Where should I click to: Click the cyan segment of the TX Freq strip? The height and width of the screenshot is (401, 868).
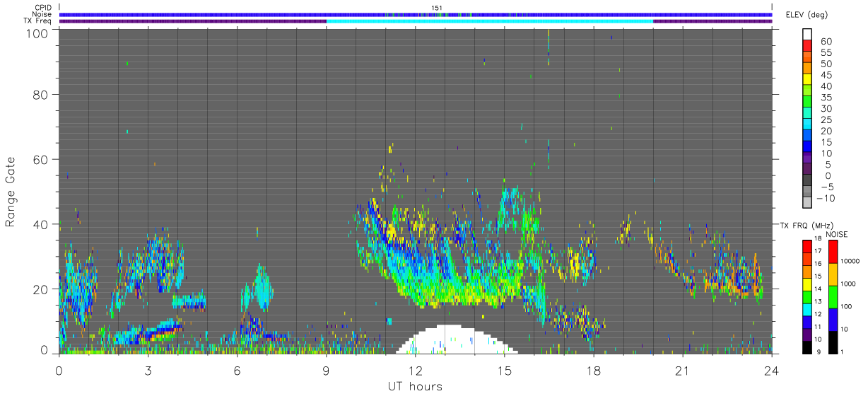[489, 21]
